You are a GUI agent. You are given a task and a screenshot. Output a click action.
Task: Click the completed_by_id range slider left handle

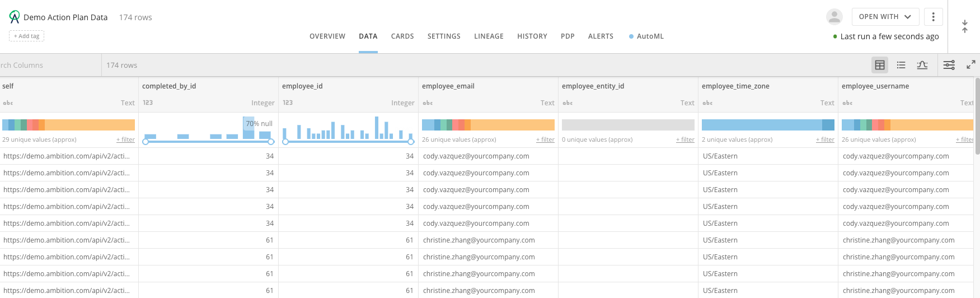(x=146, y=142)
